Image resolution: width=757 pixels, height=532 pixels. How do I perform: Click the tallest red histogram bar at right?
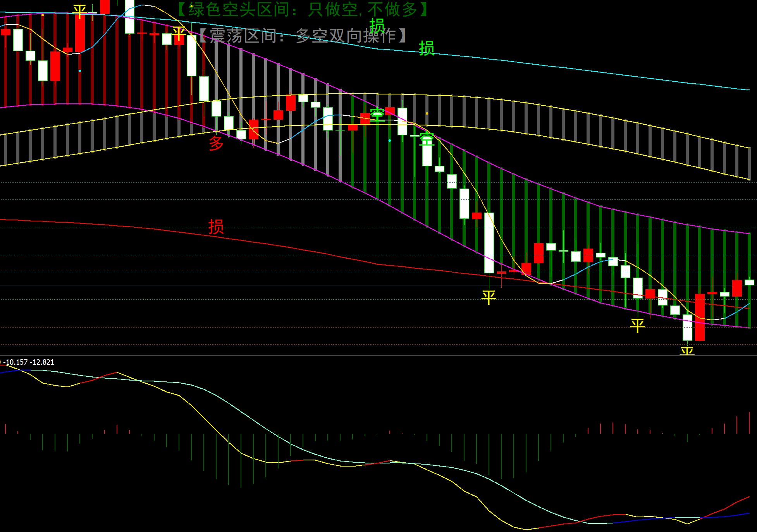tap(749, 422)
